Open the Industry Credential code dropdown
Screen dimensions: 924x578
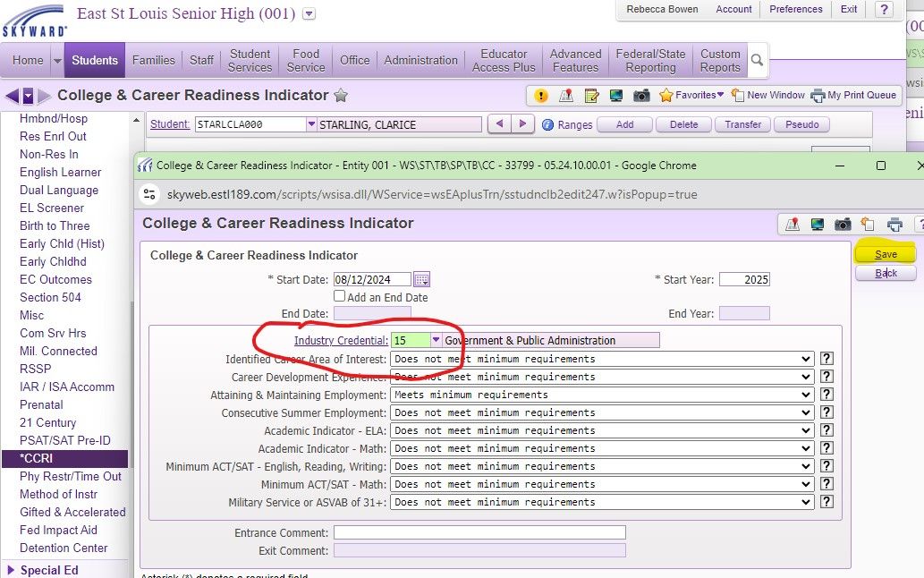[436, 341]
